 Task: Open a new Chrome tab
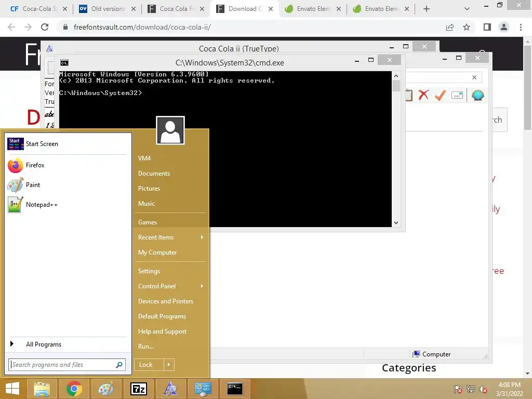(427, 9)
